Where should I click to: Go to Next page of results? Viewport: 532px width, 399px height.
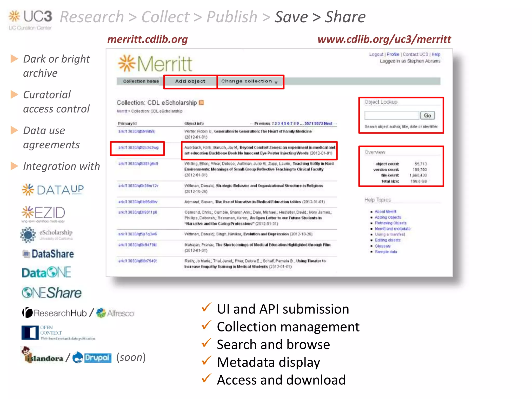click(328, 123)
